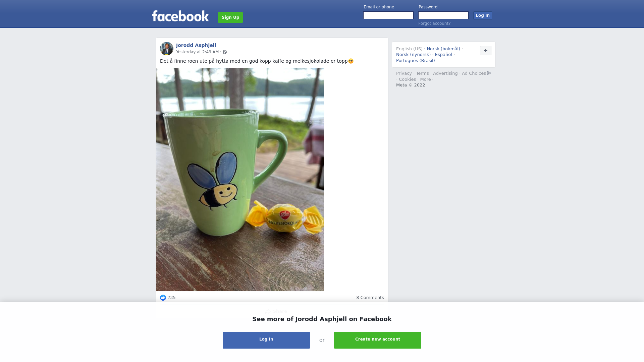Open the coffee mug photo
The width and height of the screenshot is (644, 362).
240,179
